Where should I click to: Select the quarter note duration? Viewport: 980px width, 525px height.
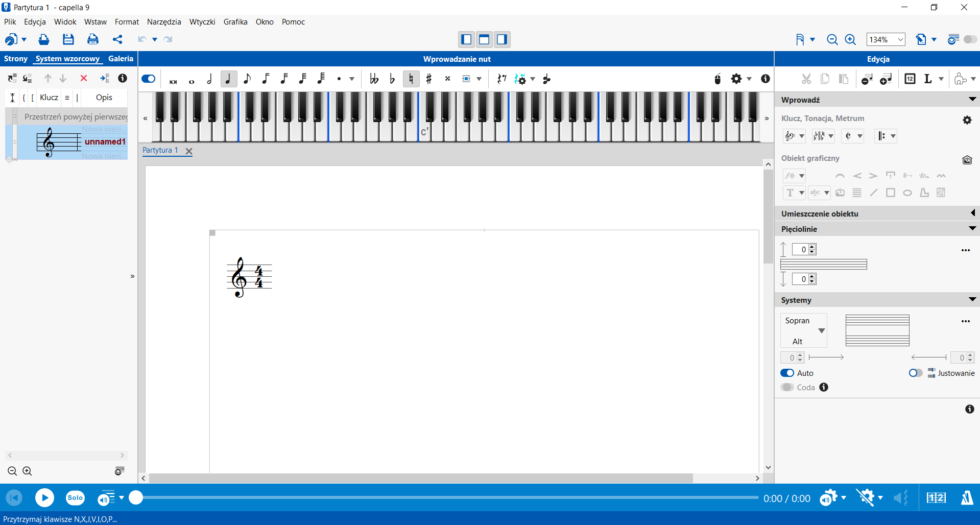tap(228, 79)
